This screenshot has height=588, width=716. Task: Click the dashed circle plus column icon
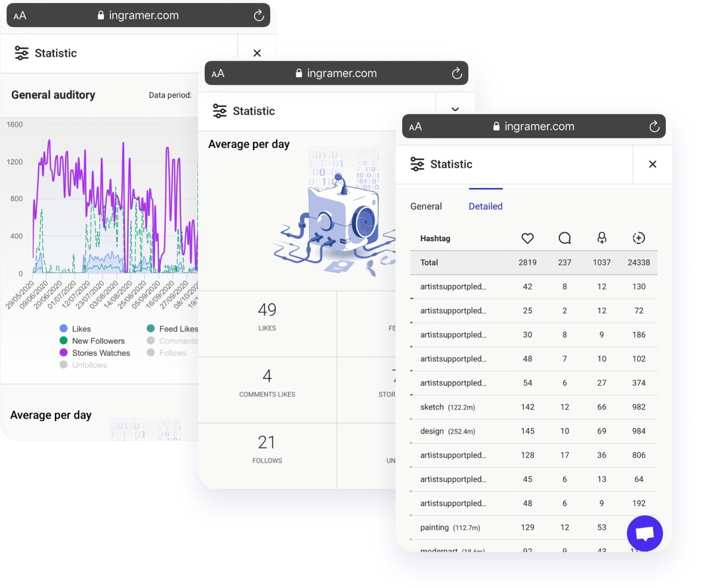[x=638, y=238]
